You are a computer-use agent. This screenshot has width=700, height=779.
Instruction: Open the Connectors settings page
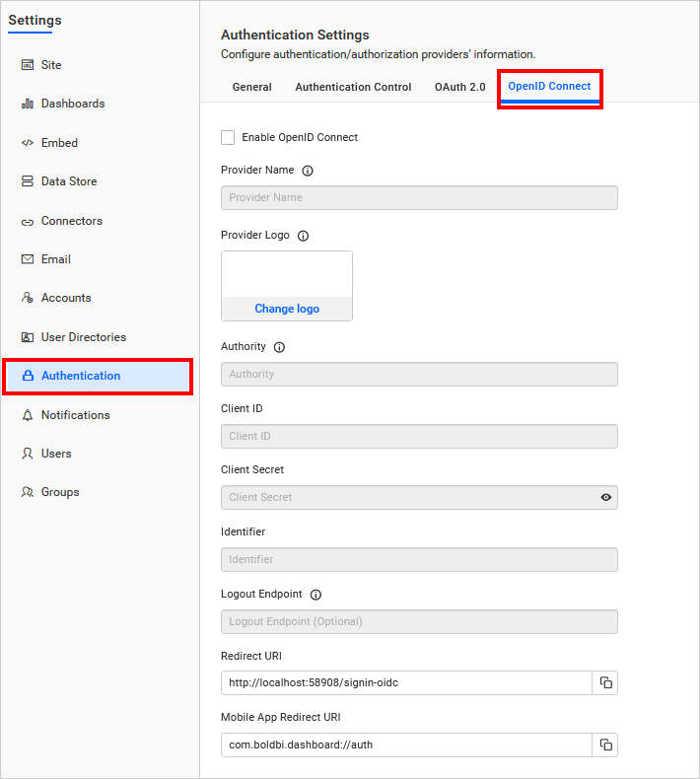tap(72, 221)
